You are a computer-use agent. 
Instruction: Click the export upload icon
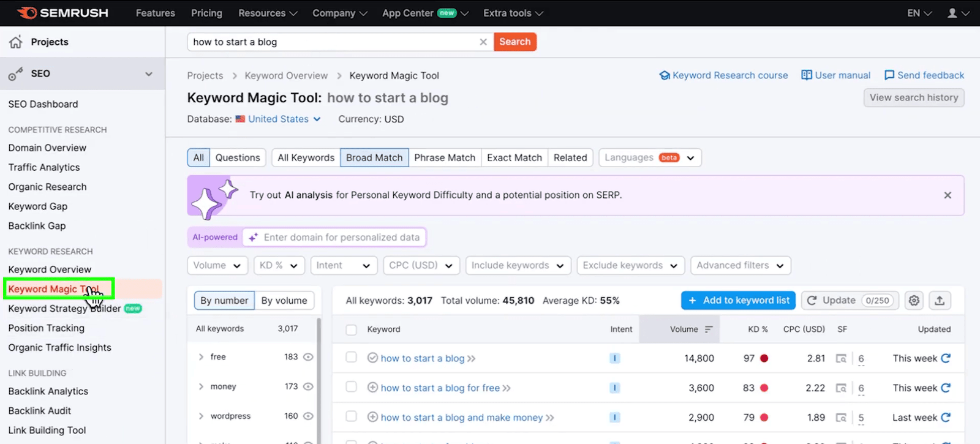click(x=940, y=301)
